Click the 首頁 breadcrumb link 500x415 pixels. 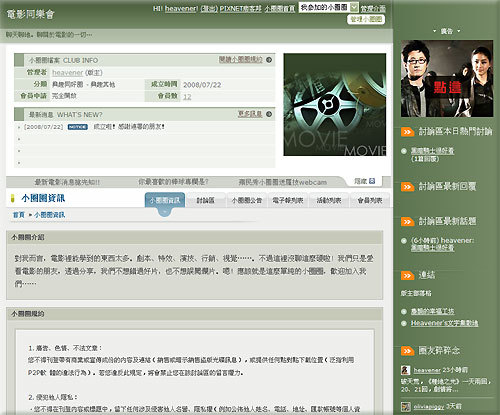pos(19,215)
